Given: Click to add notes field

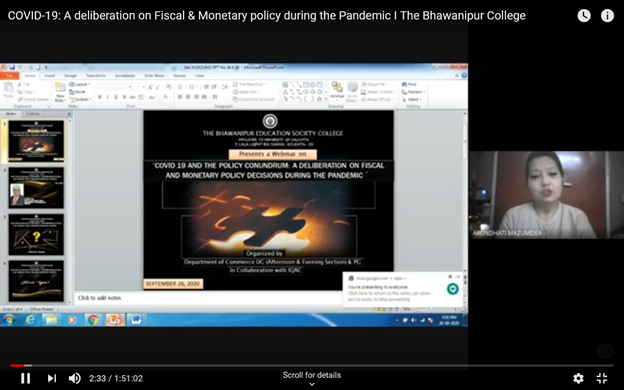Looking at the screenshot, I should 208,298.
